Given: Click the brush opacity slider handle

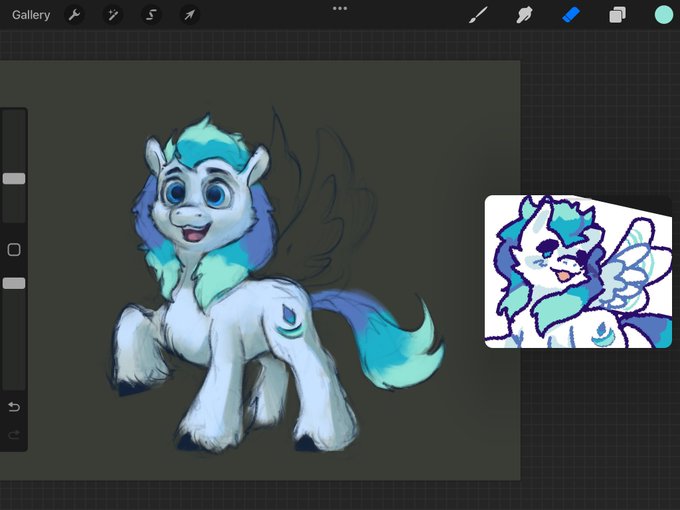Looking at the screenshot, I should (14, 283).
